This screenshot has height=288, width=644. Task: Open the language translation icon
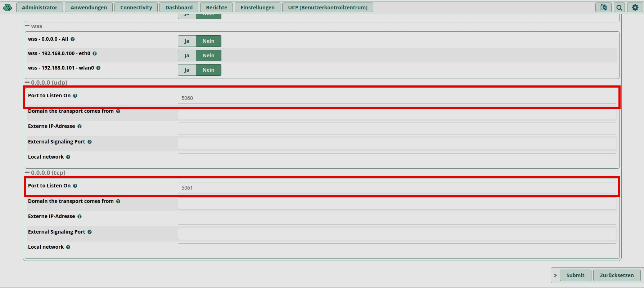tap(603, 7)
